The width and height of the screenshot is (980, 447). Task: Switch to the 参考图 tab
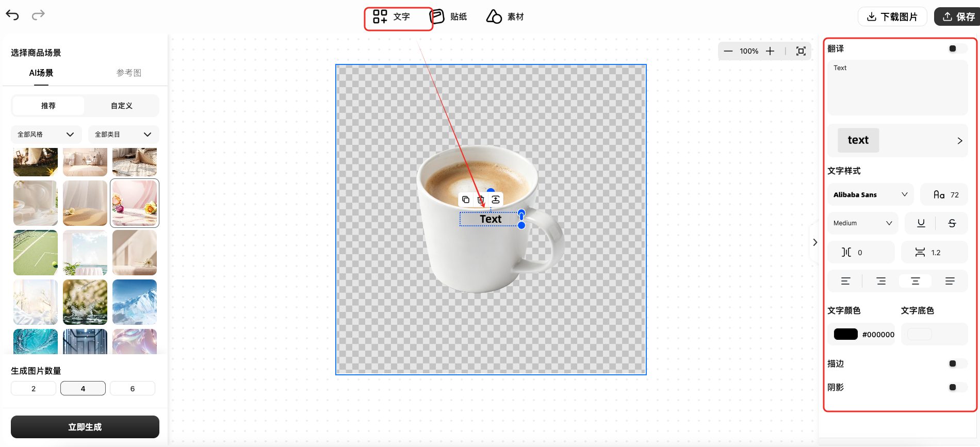(128, 73)
